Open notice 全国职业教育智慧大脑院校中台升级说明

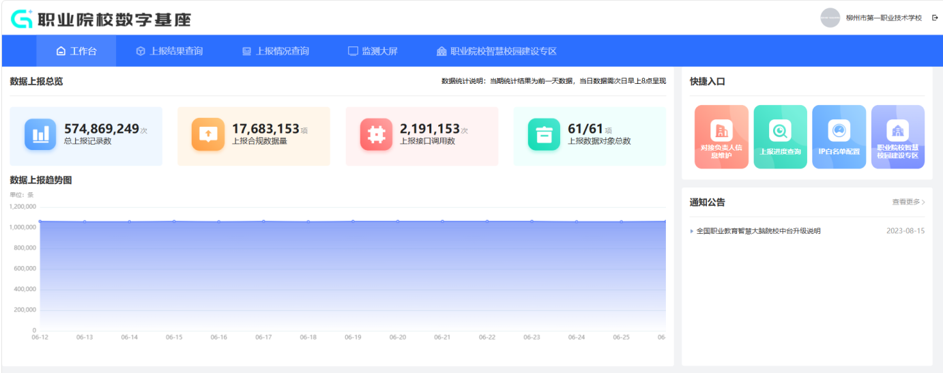coord(758,231)
